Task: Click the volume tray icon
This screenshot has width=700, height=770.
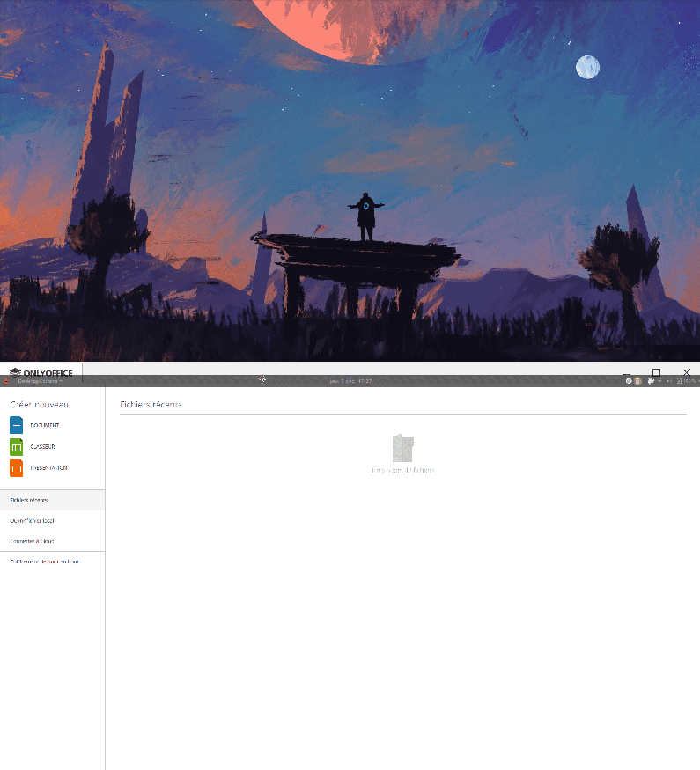Action: pos(668,381)
